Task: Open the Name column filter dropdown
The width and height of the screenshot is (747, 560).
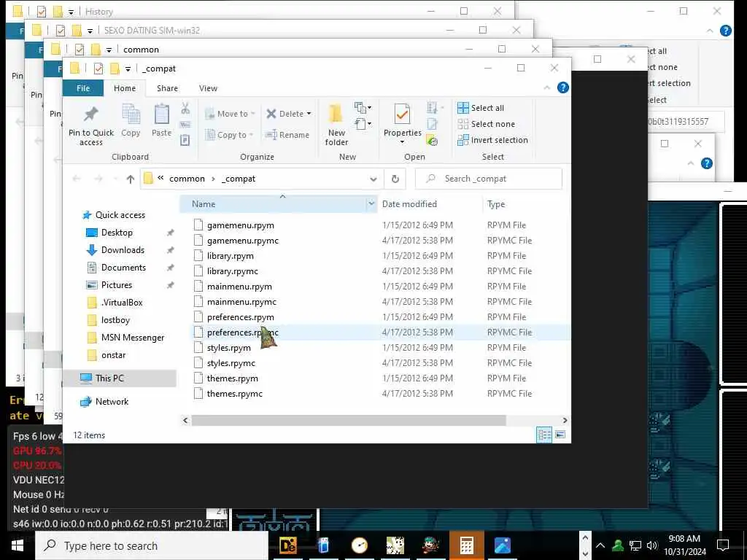Action: pyautogui.click(x=371, y=204)
